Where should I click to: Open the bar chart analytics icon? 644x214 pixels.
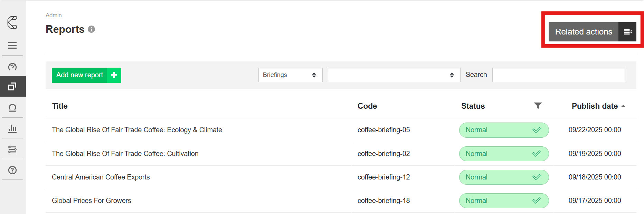pos(12,128)
